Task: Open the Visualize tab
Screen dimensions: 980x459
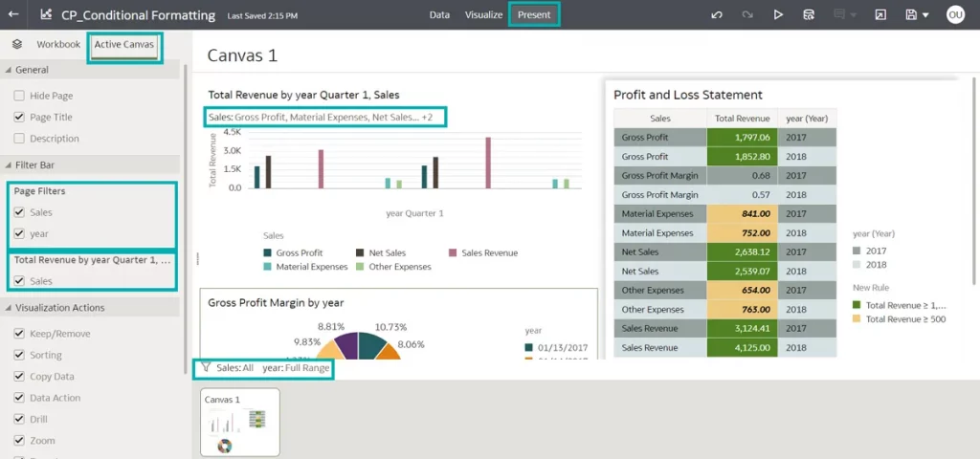Action: [483, 15]
